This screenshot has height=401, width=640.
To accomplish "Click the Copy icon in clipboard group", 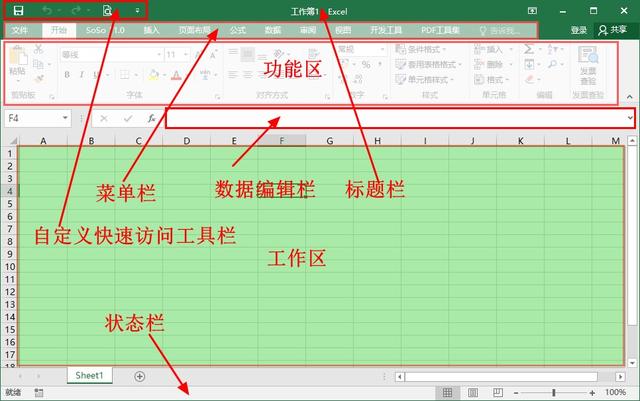I will 38,64.
